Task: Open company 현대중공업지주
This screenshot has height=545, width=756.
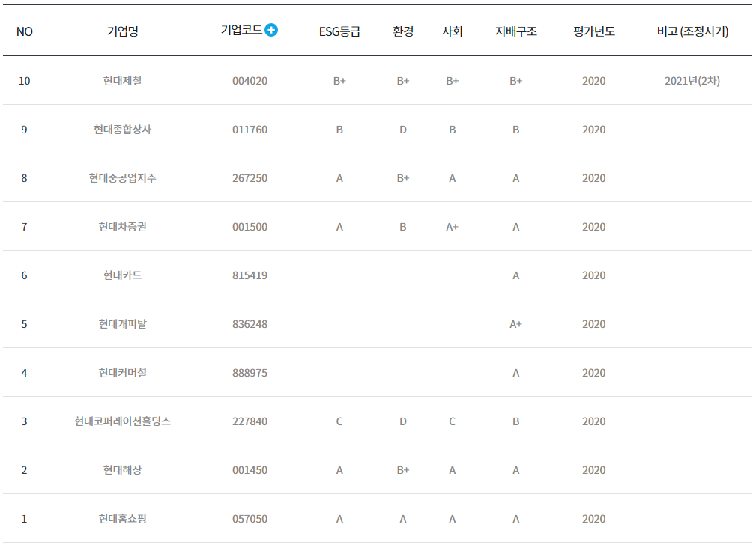Action: 122,178
